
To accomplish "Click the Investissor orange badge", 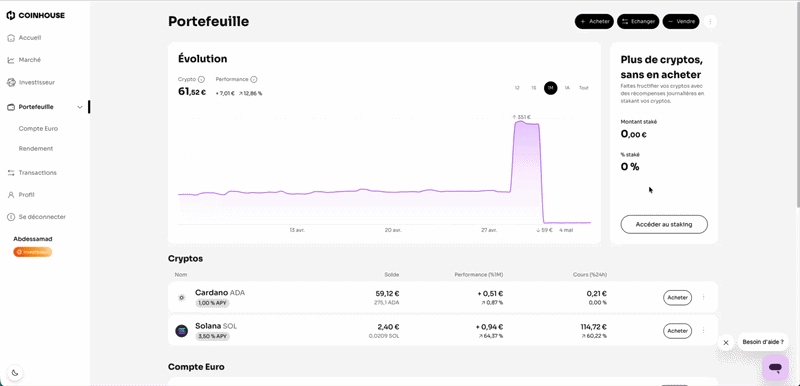I will pyautogui.click(x=33, y=252).
